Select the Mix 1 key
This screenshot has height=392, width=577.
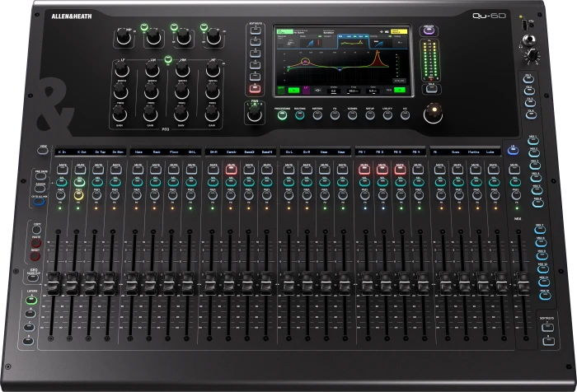533,141
